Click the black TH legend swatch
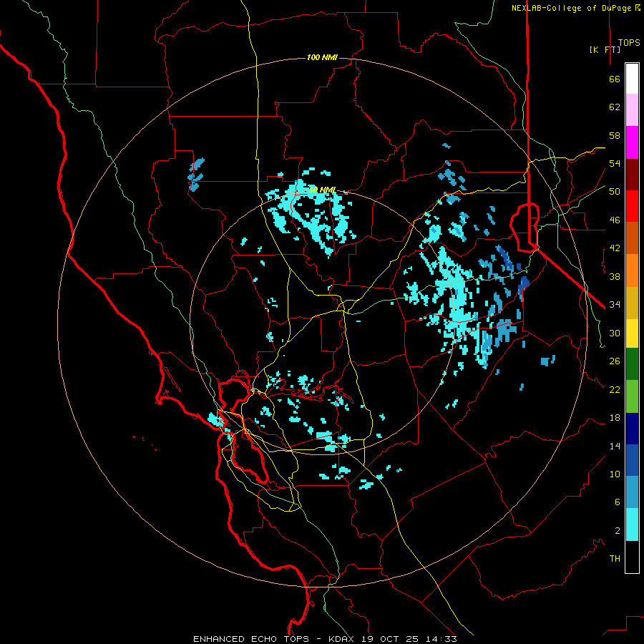644x644 pixels. [632, 557]
